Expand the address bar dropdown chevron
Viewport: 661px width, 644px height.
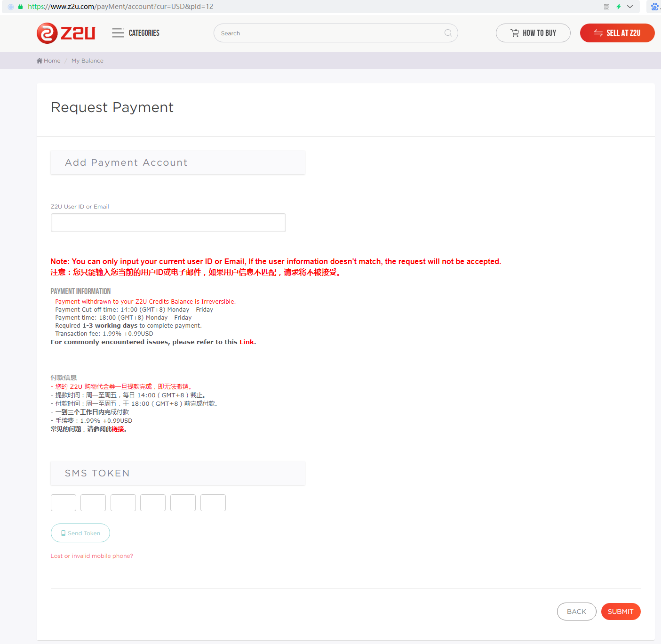(630, 7)
